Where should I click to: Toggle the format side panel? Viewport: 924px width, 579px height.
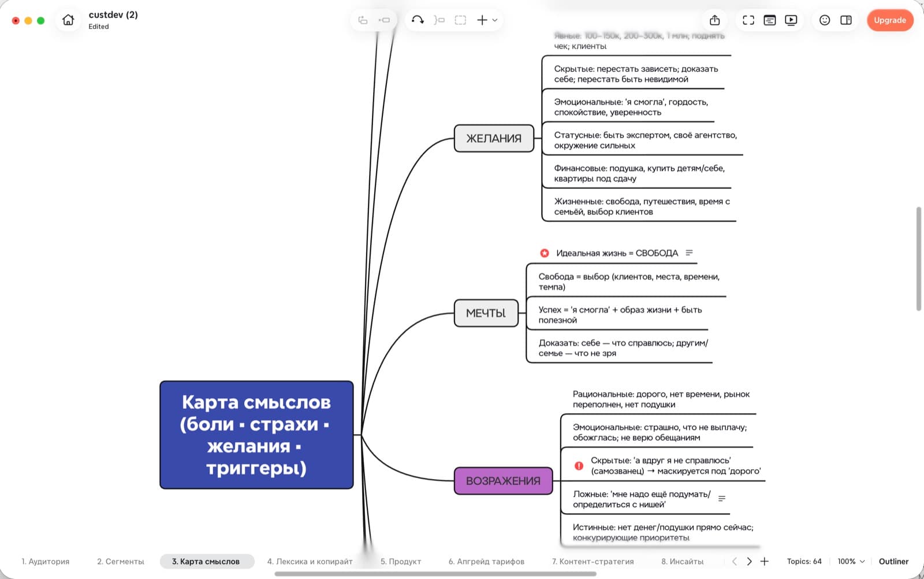(846, 20)
